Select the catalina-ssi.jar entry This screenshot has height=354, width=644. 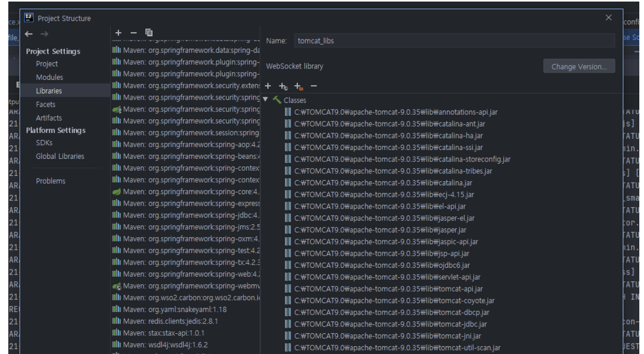click(x=389, y=147)
